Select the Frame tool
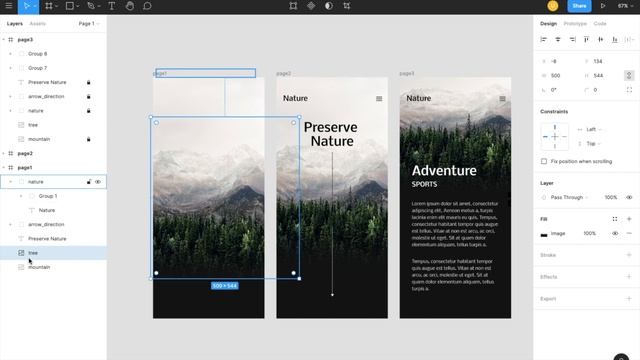 pos(49,6)
